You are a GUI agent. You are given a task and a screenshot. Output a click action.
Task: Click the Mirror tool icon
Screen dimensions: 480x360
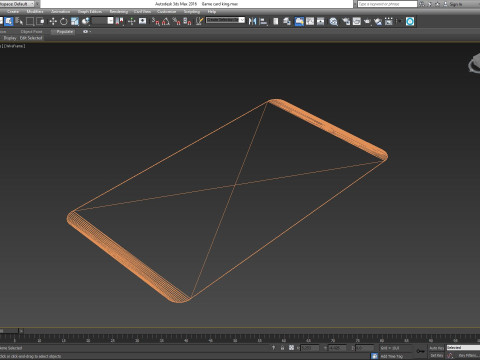pyautogui.click(x=252, y=22)
